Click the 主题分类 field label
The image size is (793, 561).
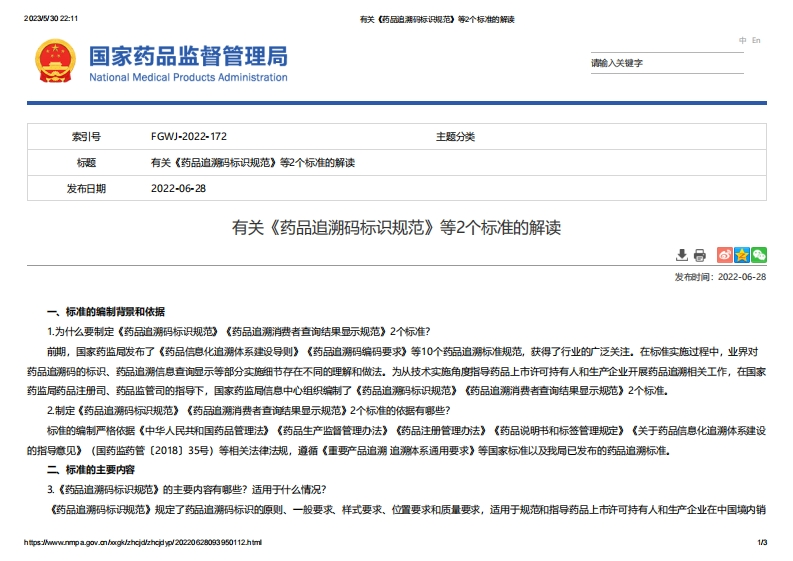tap(455, 136)
